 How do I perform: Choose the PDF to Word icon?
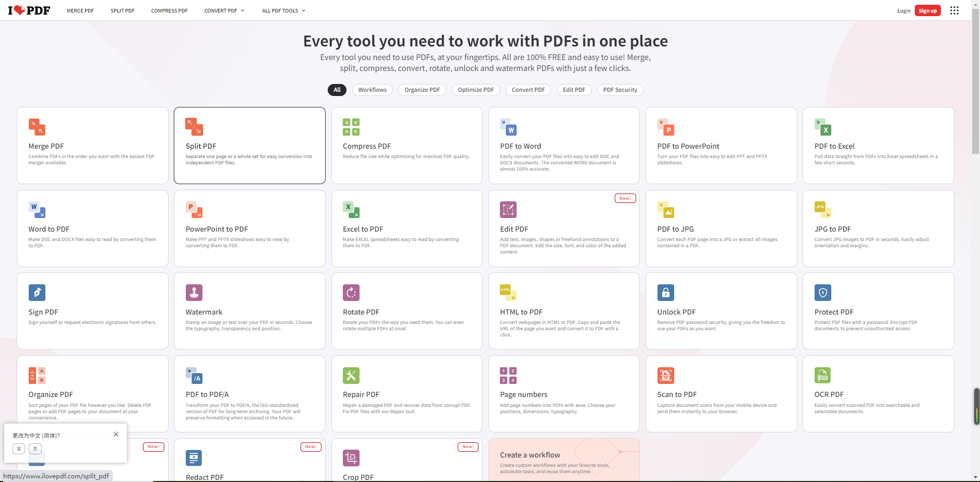point(508,127)
